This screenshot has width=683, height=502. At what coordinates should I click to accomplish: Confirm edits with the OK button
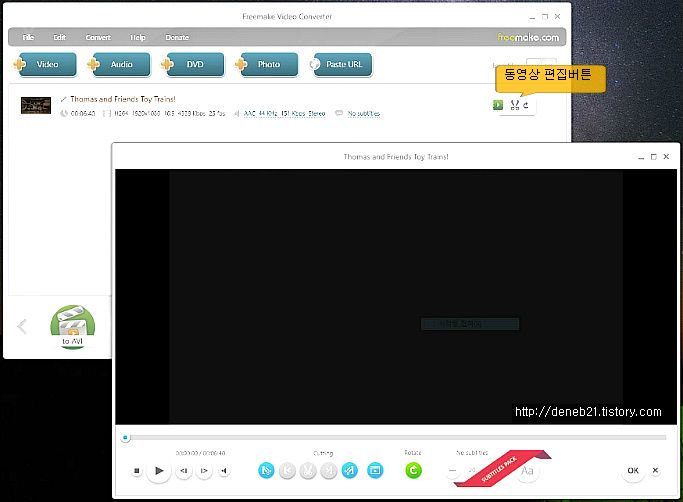[633, 471]
